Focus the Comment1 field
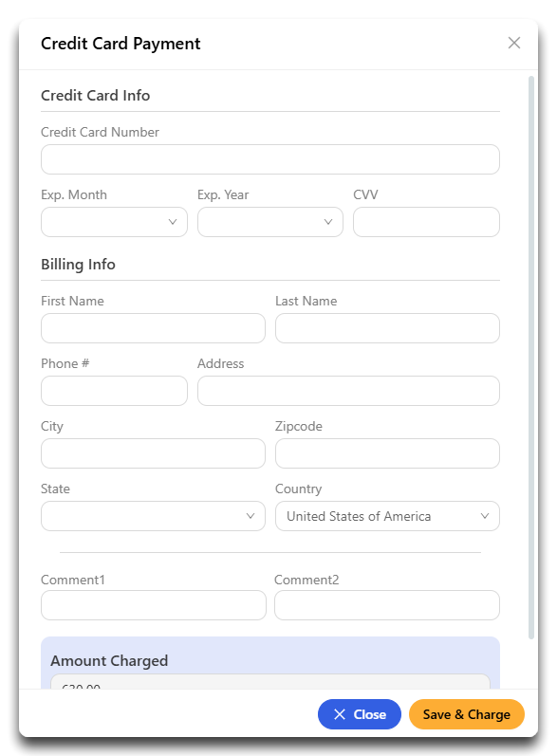Image resolution: width=557 pixels, height=756 pixels. click(154, 605)
